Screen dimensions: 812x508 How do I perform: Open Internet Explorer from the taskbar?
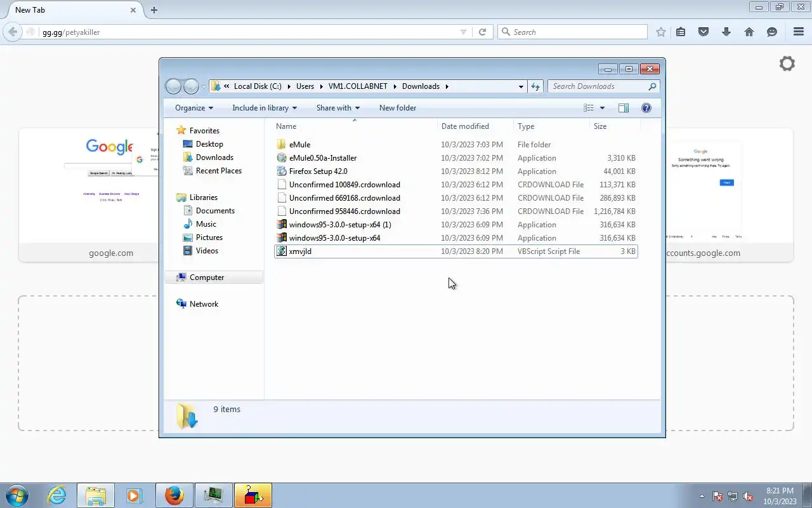(x=56, y=495)
